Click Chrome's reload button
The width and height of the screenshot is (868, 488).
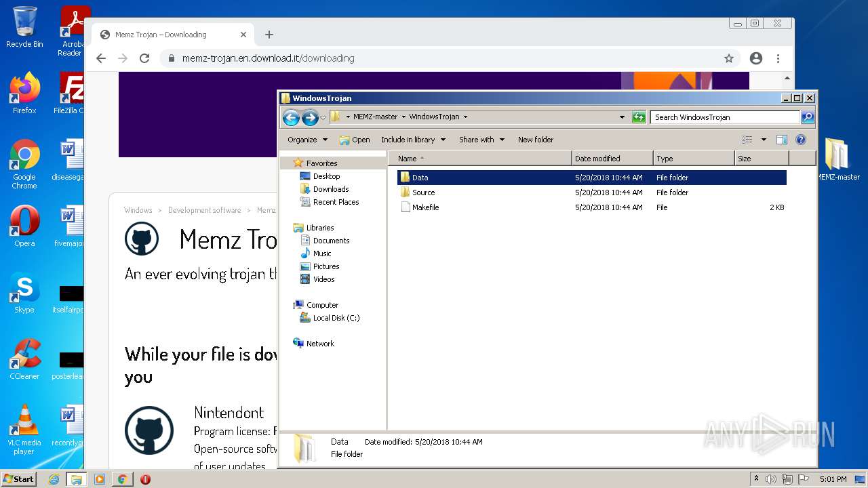[x=144, y=58]
